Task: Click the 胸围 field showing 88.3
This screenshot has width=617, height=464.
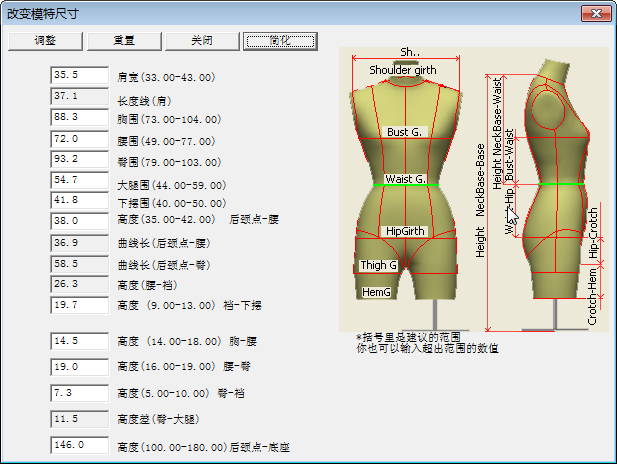Action: pos(79,117)
